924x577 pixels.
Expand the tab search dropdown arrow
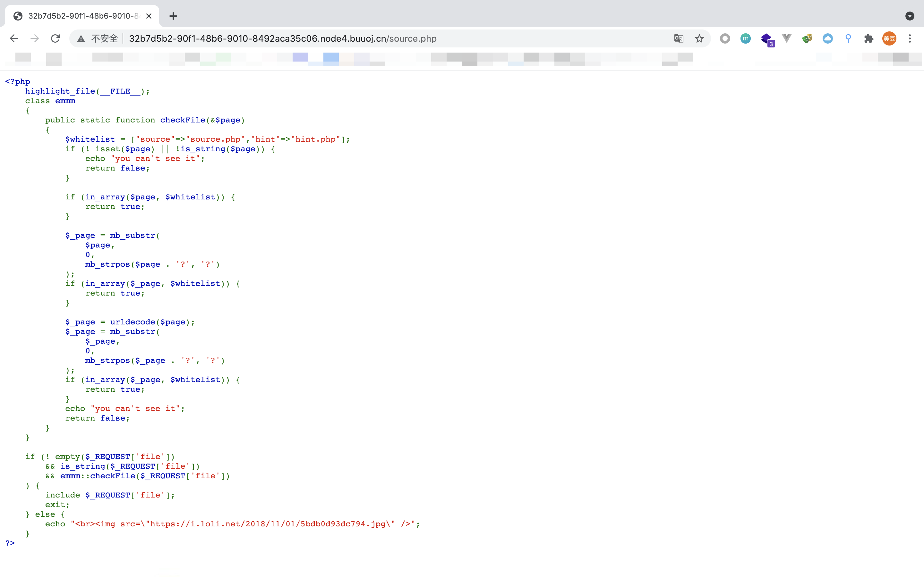[x=910, y=16]
